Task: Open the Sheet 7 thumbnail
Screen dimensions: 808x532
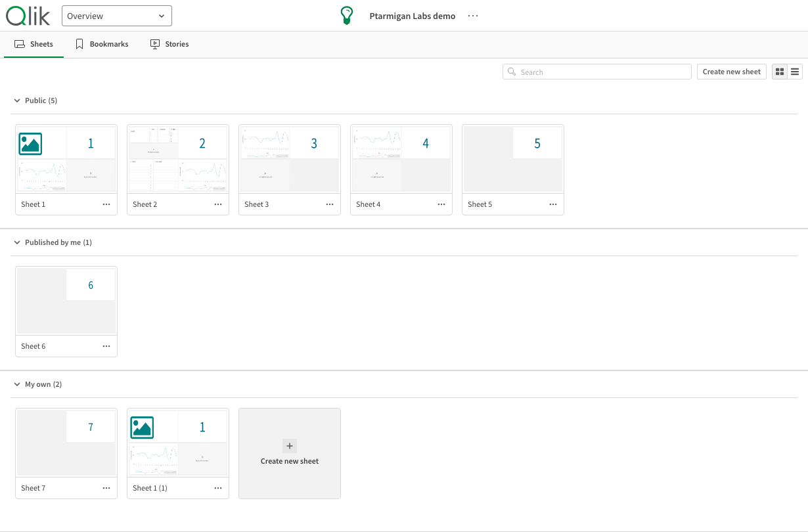Action: tap(66, 443)
